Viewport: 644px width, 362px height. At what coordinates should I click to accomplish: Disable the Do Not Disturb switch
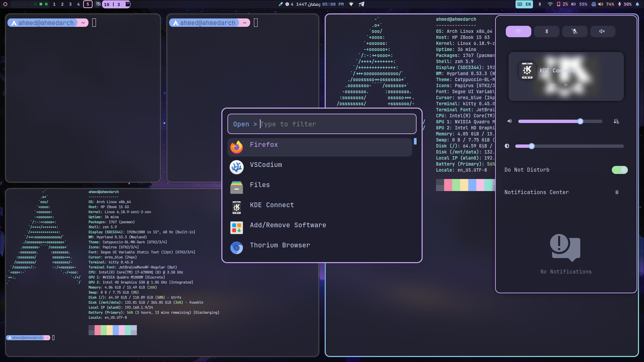620,170
